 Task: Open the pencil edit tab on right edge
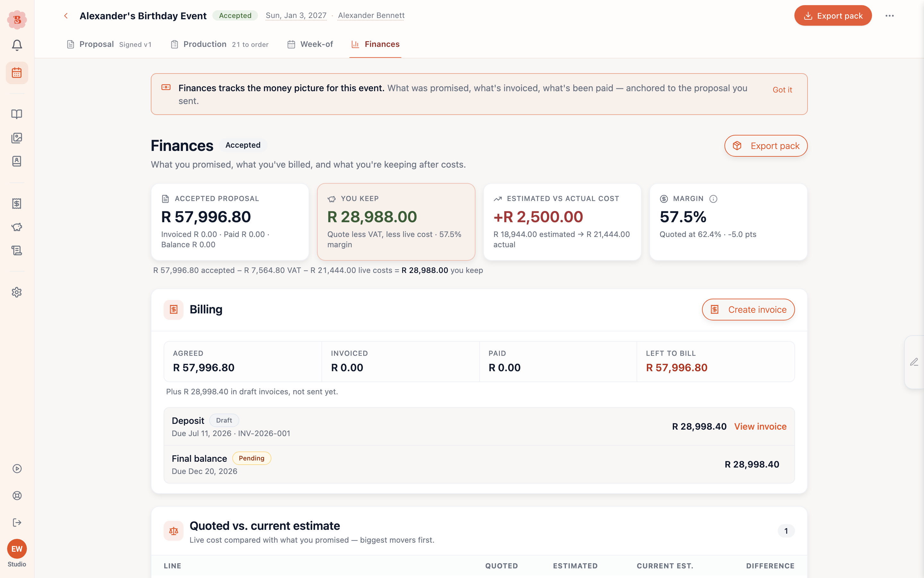click(914, 362)
